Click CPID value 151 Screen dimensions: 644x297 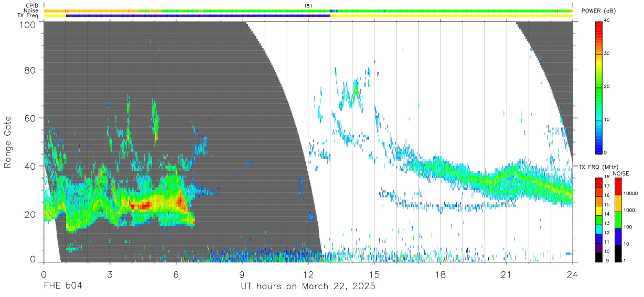coord(308,6)
